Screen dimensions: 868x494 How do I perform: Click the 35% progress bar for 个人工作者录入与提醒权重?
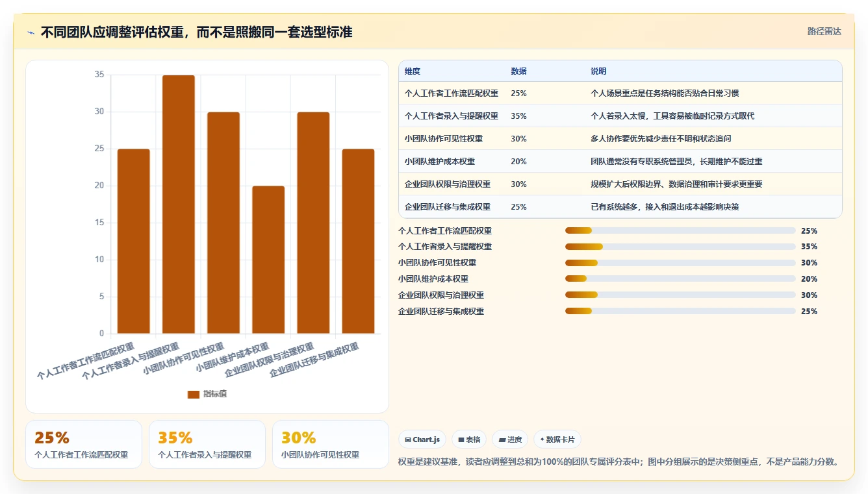[x=680, y=247]
